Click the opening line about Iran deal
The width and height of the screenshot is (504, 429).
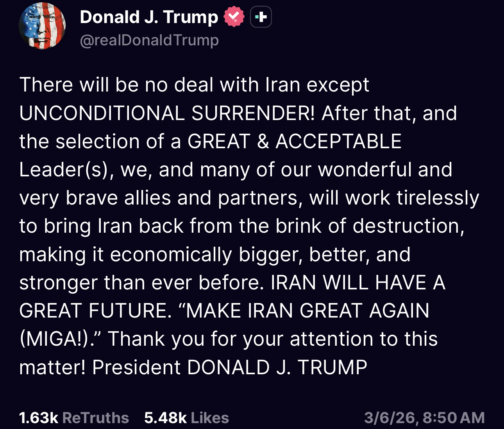(x=194, y=85)
